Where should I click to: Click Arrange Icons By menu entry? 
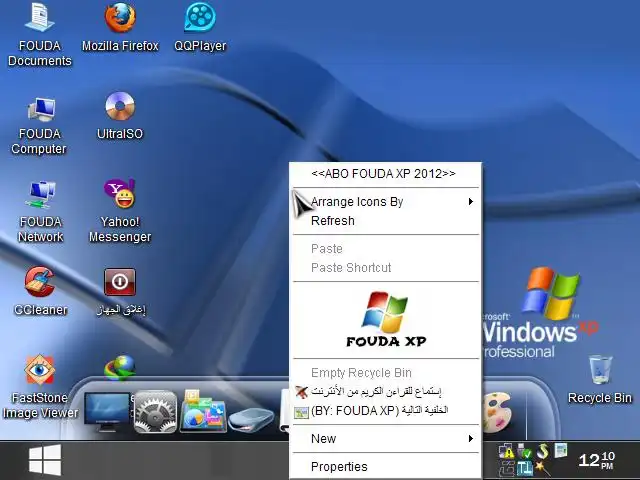coord(386,202)
